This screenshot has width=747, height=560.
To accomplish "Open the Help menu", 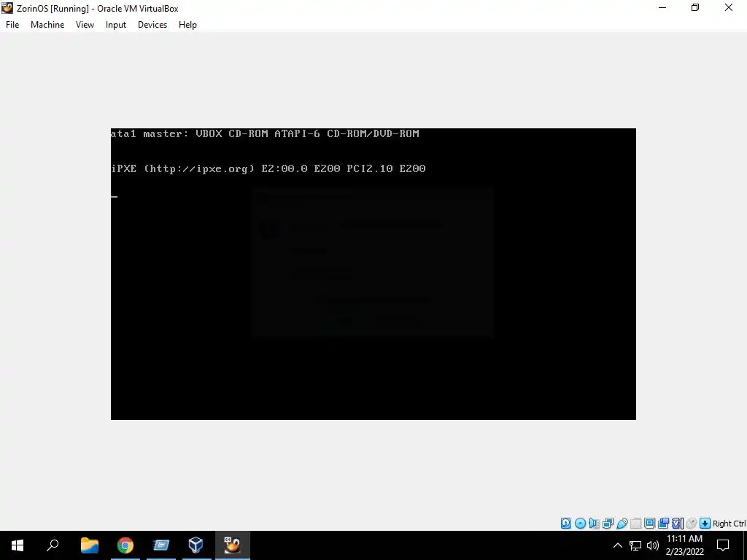I will (187, 25).
